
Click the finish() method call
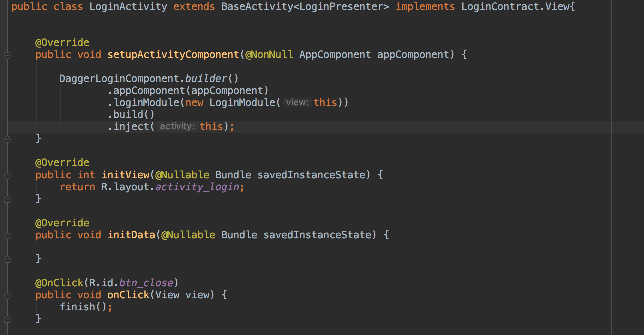tap(83, 307)
